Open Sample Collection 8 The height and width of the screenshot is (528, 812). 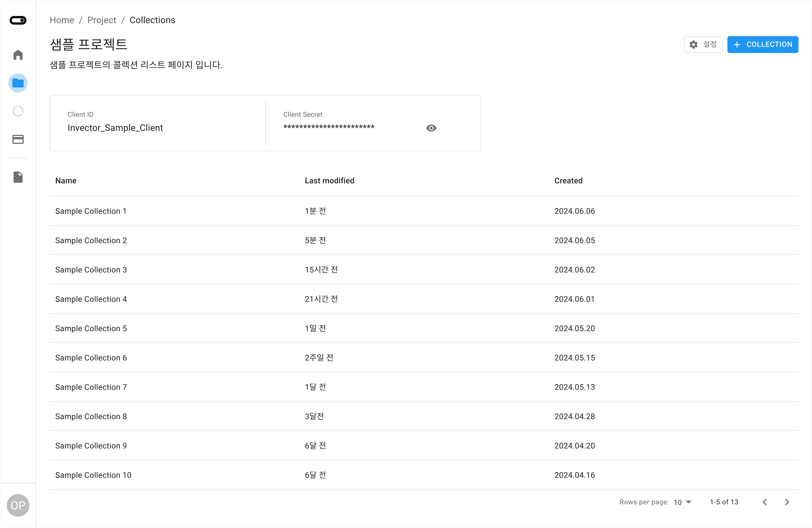pos(91,416)
